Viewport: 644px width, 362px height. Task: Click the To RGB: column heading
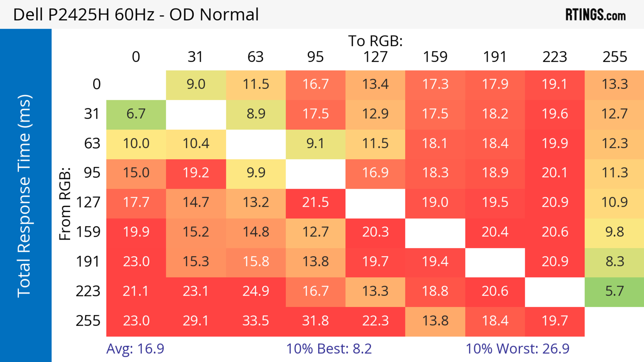375,41
